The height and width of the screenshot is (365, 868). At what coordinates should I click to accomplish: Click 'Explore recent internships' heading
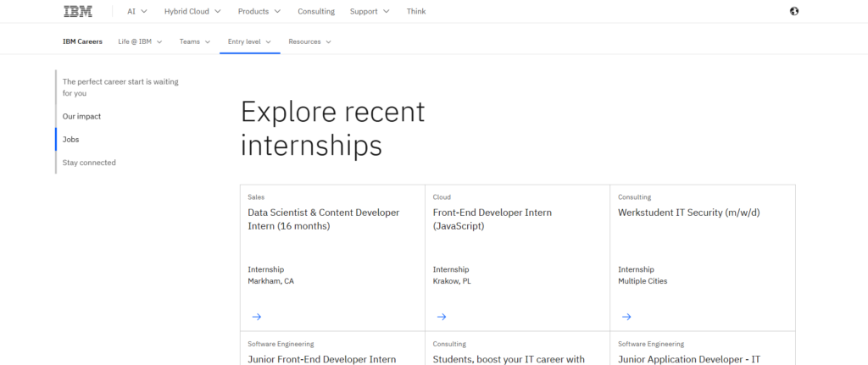pyautogui.click(x=332, y=129)
